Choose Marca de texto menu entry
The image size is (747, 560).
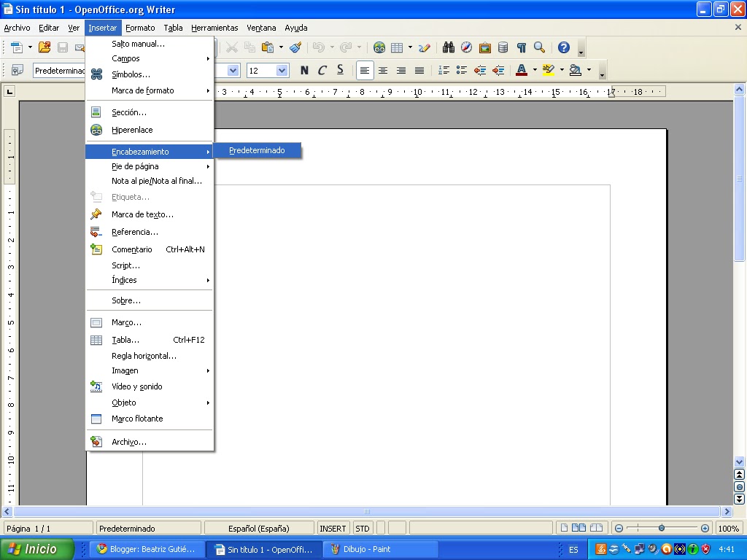[149, 215]
